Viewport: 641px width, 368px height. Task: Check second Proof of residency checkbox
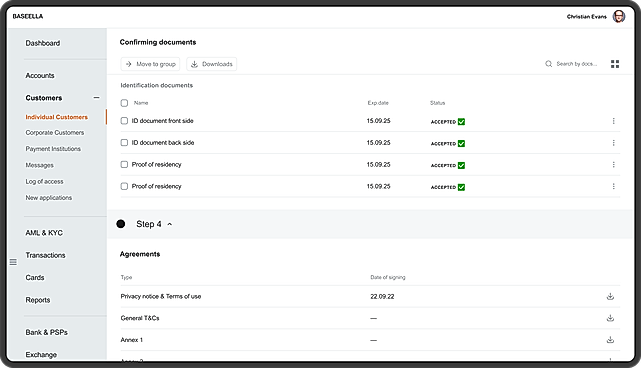[x=124, y=186]
